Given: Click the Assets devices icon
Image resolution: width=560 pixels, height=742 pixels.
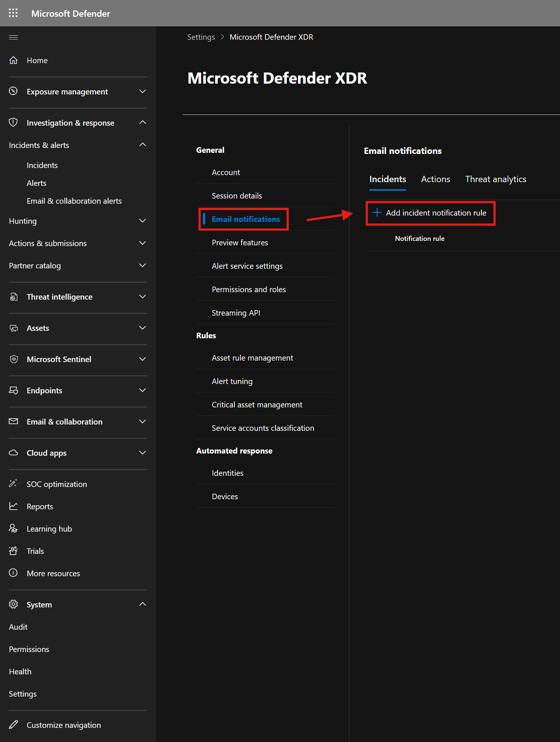Looking at the screenshot, I should point(13,328).
